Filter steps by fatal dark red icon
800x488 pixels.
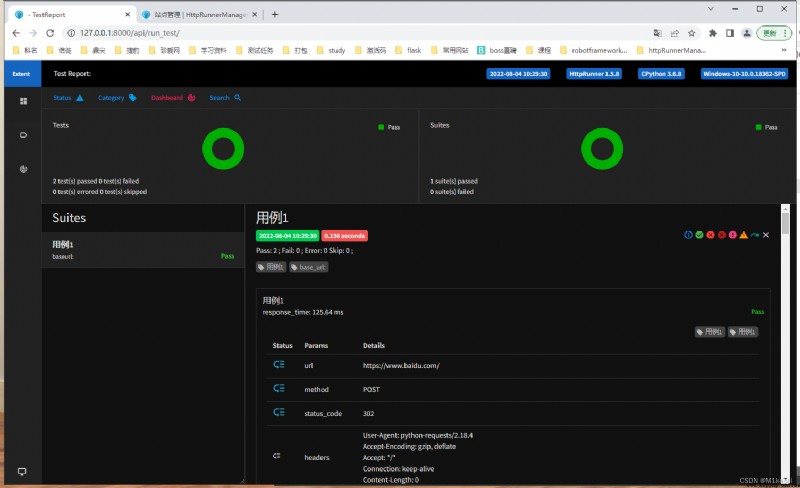(721, 235)
